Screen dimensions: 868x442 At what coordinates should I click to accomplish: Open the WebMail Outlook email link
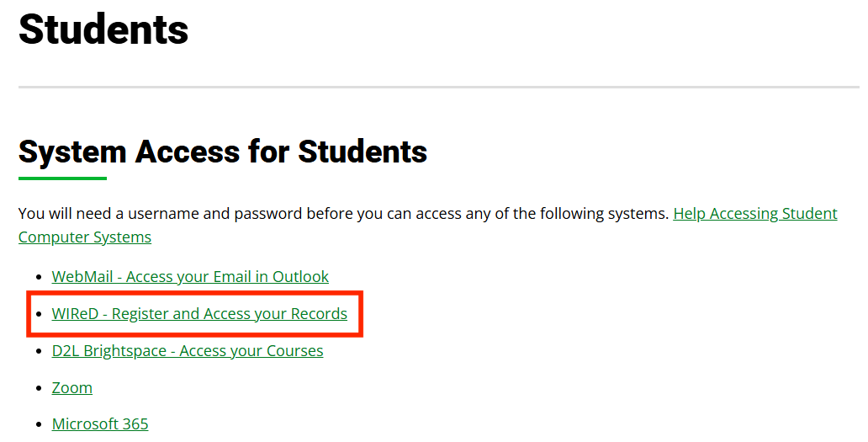(190, 277)
